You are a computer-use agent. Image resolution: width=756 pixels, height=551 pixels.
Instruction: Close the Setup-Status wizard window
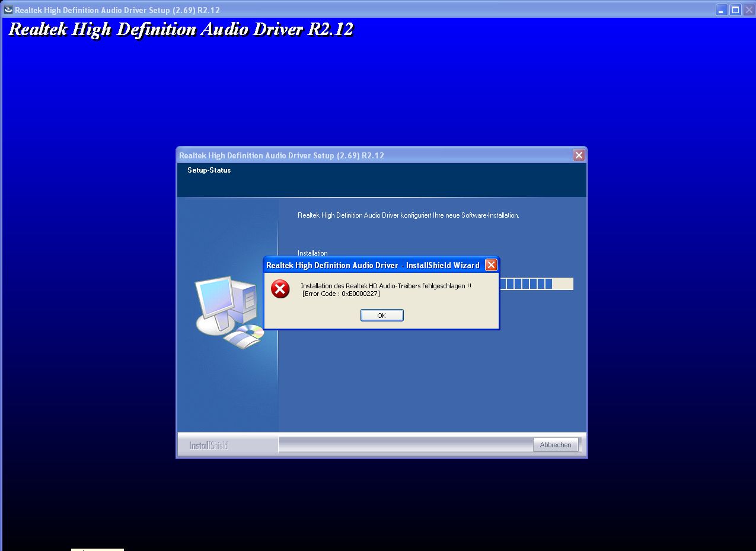pos(579,155)
